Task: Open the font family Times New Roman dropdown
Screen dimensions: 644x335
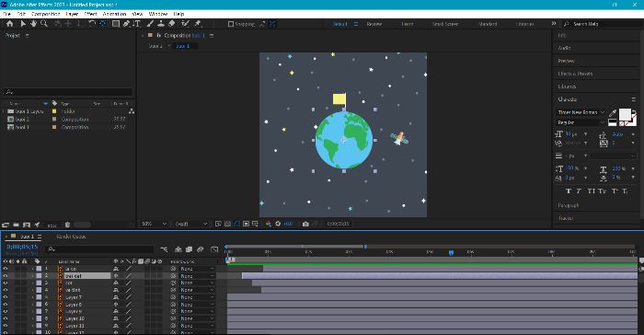Action: coord(581,112)
